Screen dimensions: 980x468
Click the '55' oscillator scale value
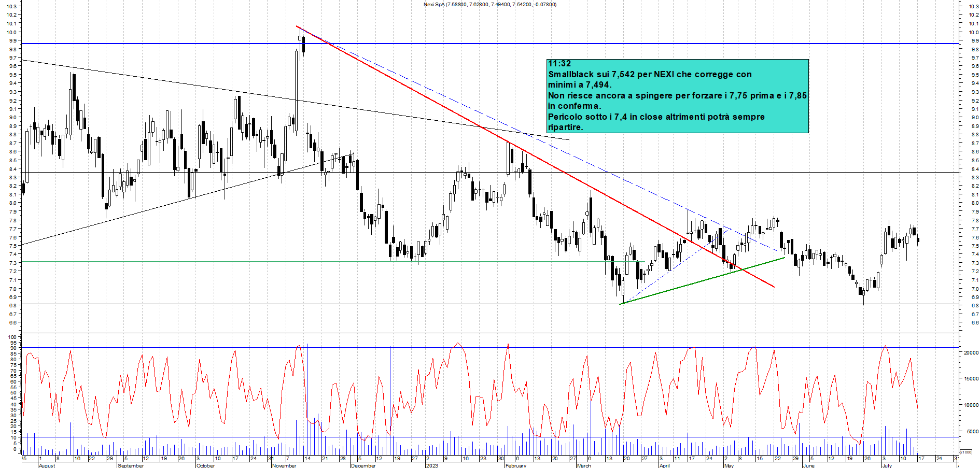click(x=13, y=387)
